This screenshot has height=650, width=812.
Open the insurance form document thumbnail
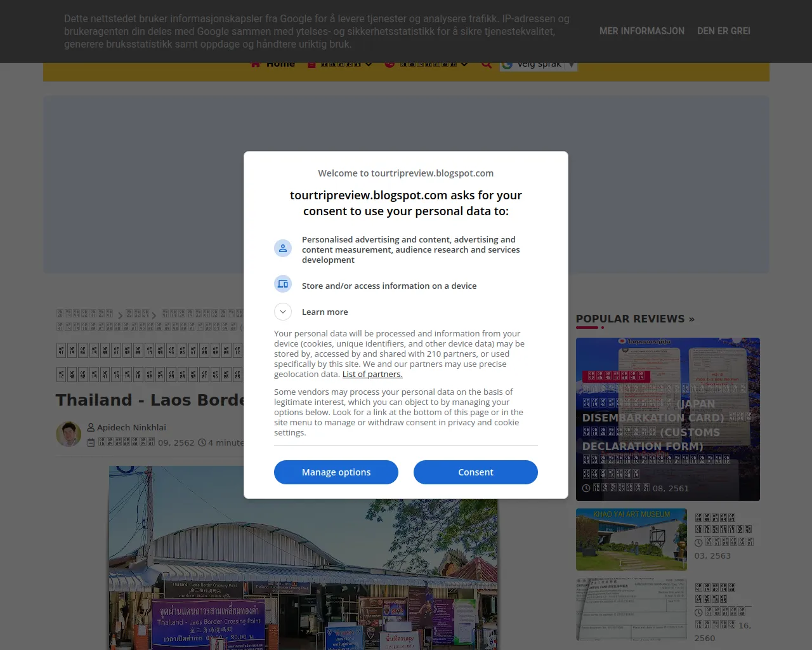[631, 609]
